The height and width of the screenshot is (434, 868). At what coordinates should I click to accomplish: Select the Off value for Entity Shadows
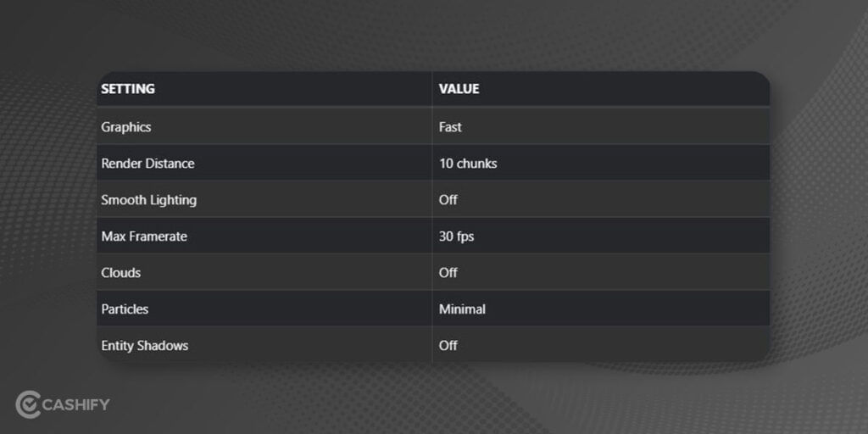(x=448, y=346)
